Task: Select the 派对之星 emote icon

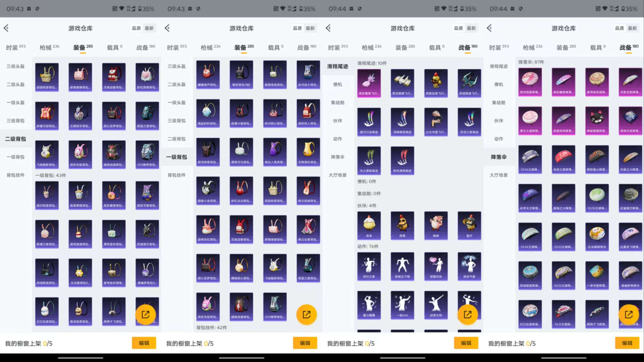Action: 369,266
